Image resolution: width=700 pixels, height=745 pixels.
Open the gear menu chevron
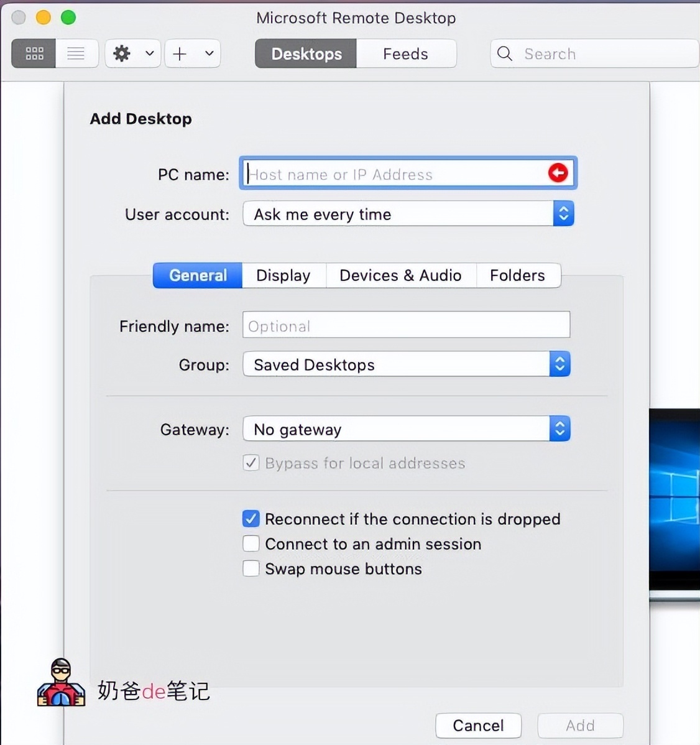click(150, 53)
